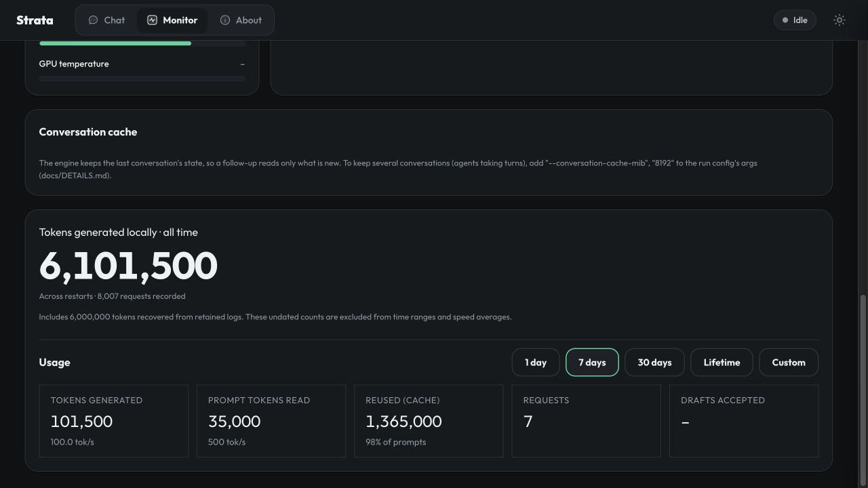Select the 7 days usage range
This screenshot has height=488, width=868.
click(x=592, y=363)
